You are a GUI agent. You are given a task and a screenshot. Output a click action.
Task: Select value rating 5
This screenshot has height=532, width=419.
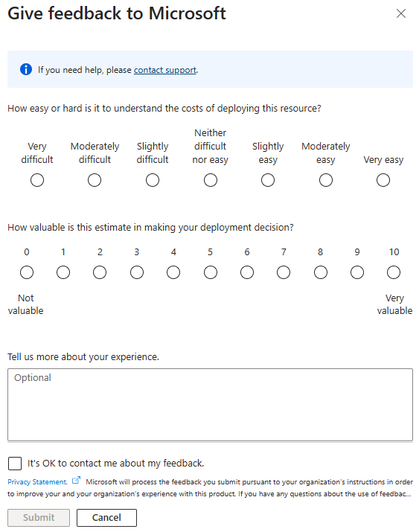coord(211,272)
